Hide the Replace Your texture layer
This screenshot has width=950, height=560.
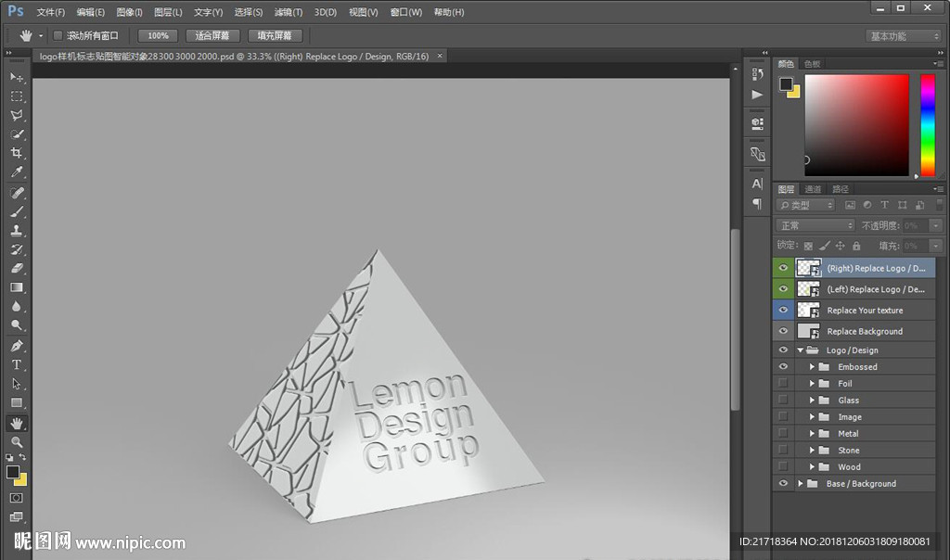783,310
